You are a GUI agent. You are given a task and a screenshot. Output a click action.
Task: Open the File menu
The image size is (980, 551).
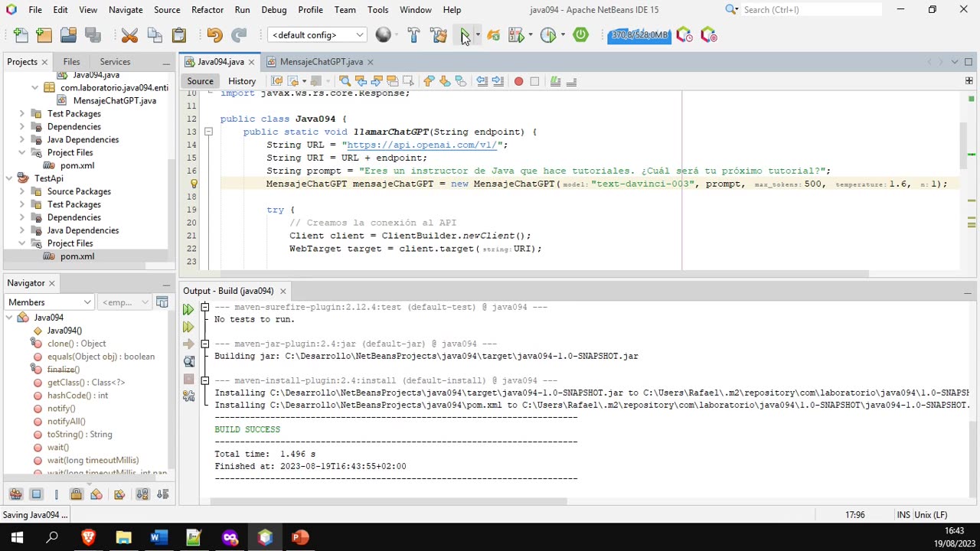pyautogui.click(x=35, y=10)
